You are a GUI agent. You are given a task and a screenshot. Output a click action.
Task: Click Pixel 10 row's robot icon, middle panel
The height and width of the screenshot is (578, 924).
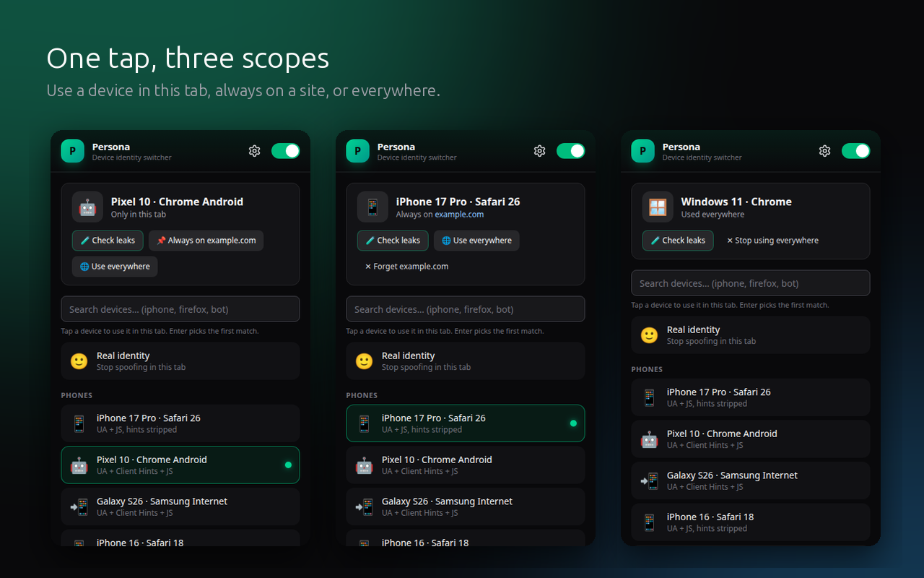(x=365, y=465)
